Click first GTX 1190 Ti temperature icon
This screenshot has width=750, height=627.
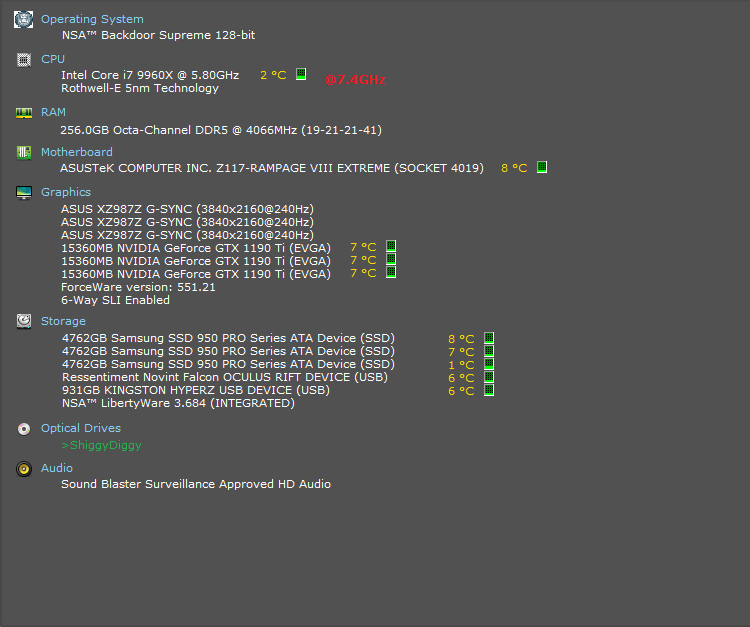[x=391, y=246]
